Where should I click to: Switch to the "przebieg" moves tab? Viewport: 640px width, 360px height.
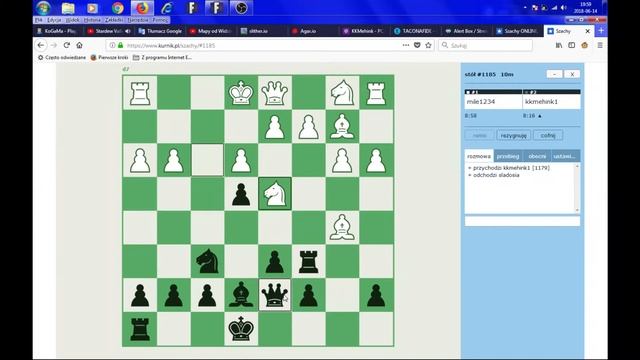pyautogui.click(x=508, y=156)
